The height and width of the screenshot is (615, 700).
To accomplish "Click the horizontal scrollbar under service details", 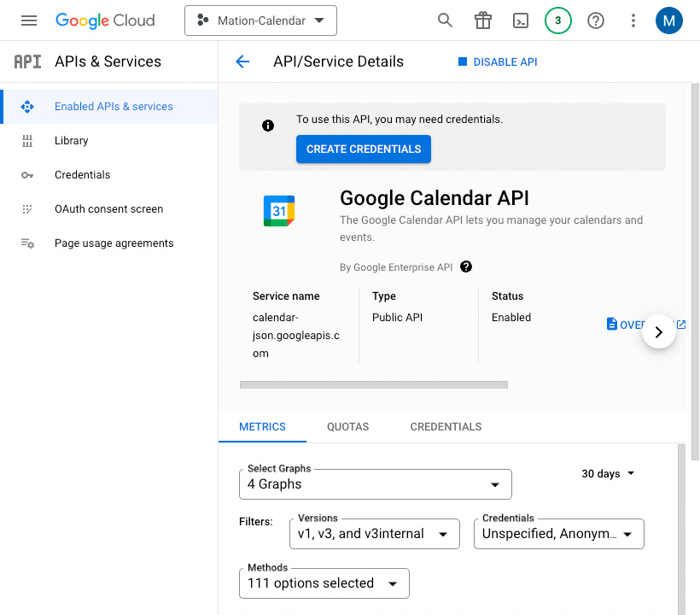I will [374, 385].
